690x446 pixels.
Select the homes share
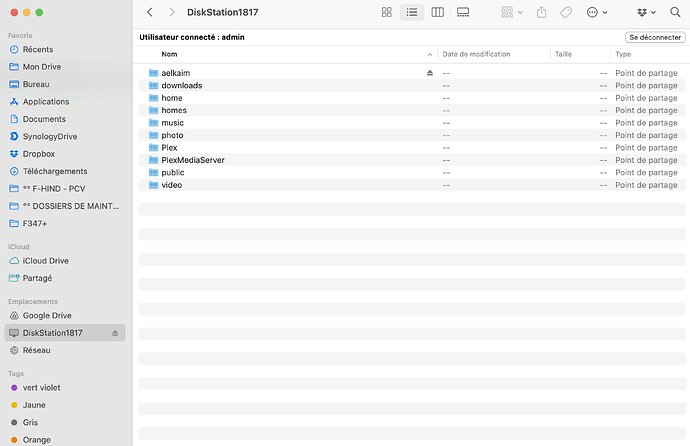pos(412,110)
